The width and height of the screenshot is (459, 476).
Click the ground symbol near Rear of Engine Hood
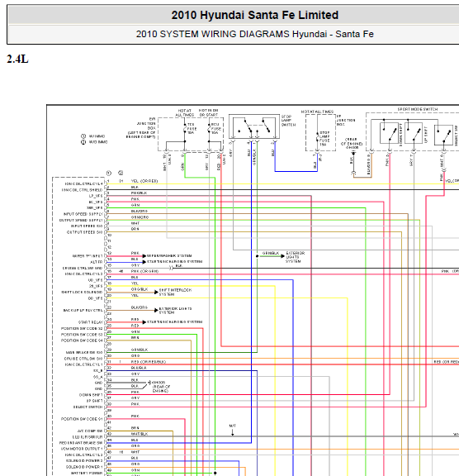pos(353,154)
